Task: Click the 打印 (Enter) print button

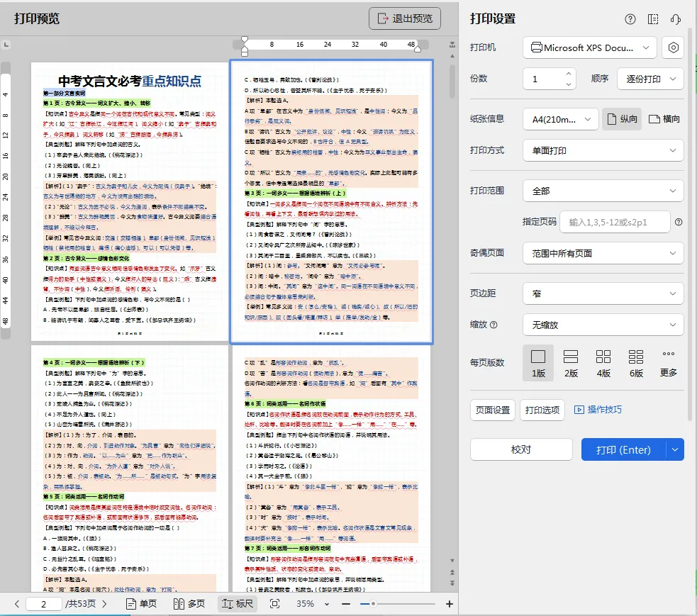Action: point(623,450)
